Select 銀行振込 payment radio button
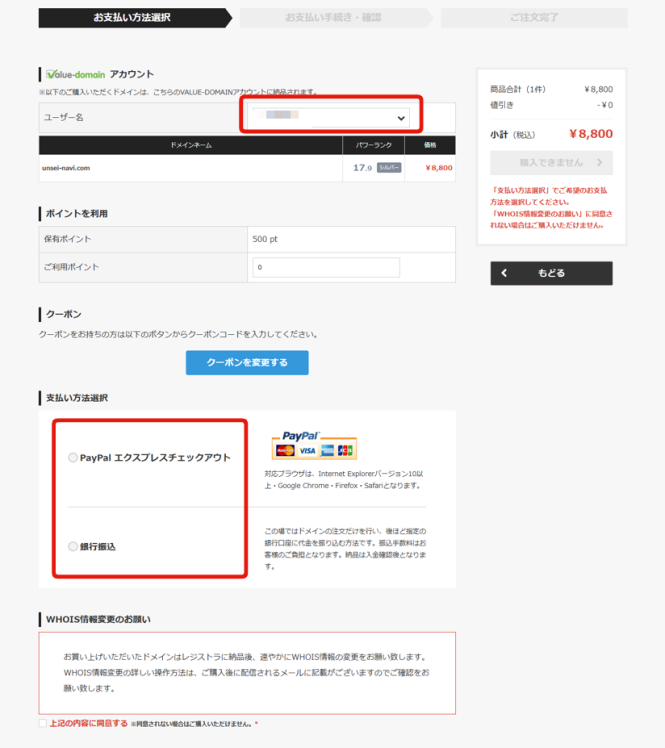 [72, 547]
